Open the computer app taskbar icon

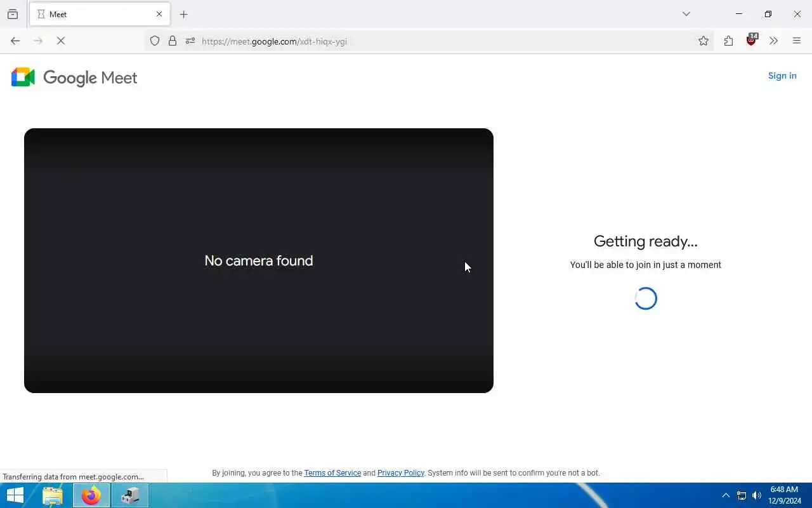130,495
